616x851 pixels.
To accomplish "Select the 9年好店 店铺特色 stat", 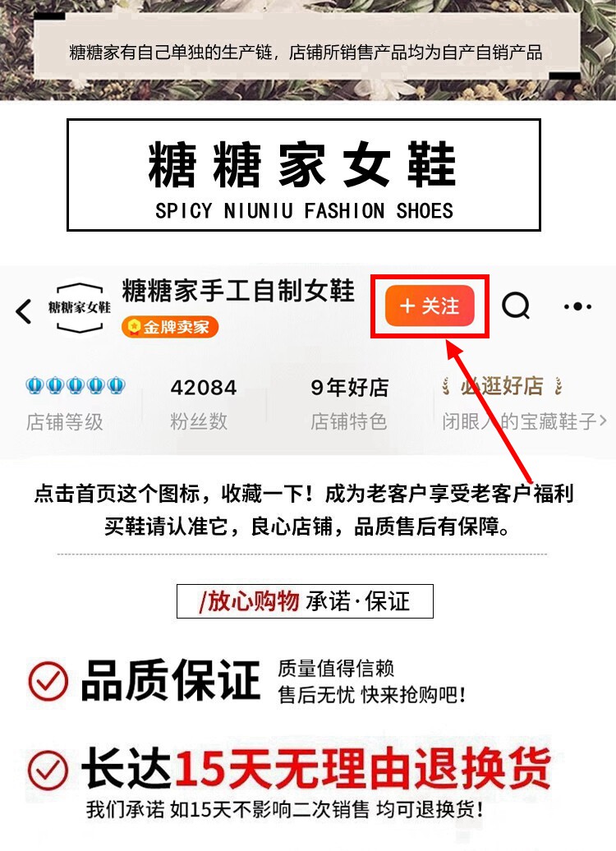I will [349, 404].
